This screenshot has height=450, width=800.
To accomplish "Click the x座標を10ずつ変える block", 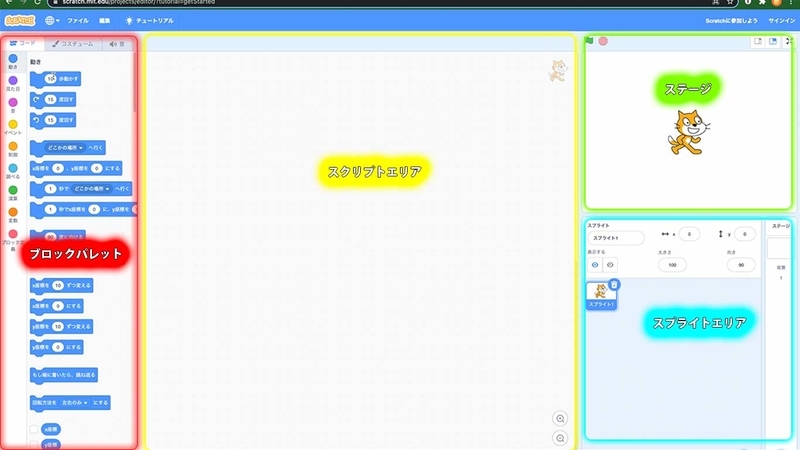I will [x=61, y=286].
